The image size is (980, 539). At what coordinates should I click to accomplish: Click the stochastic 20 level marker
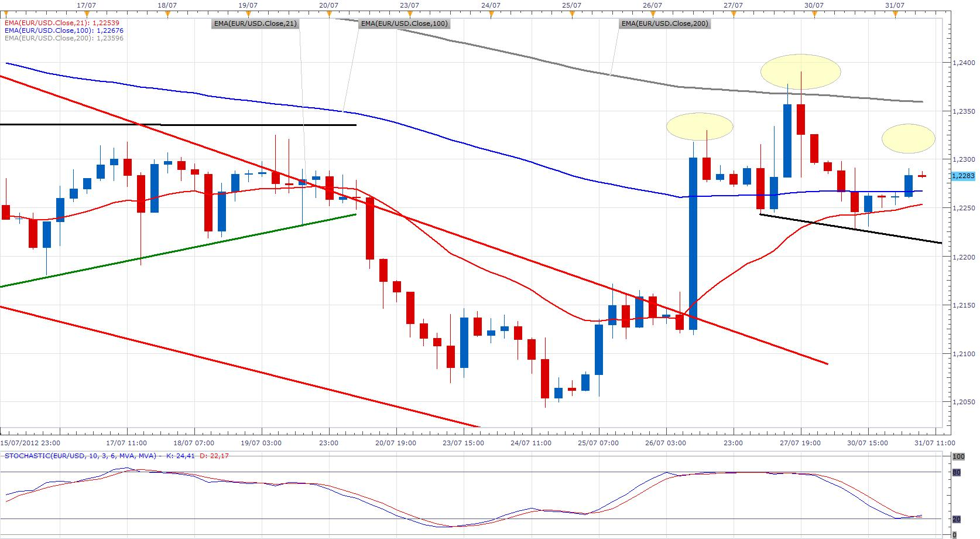click(957, 518)
